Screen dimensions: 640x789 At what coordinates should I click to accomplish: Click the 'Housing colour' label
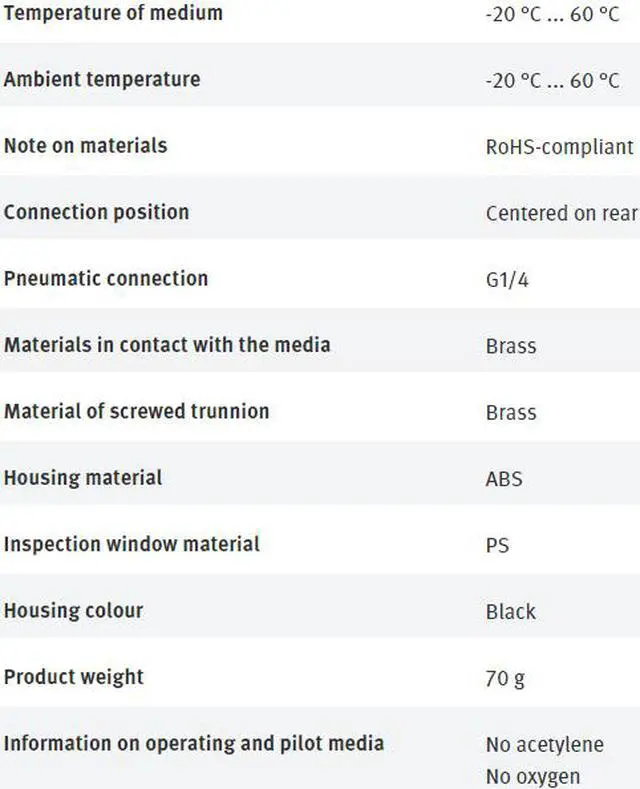pyautogui.click(x=73, y=610)
